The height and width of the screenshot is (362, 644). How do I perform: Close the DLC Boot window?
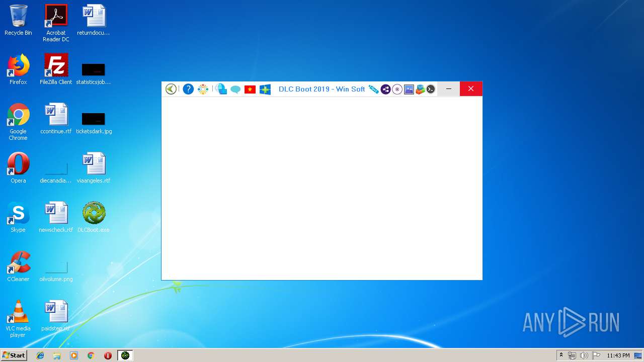pyautogui.click(x=471, y=89)
